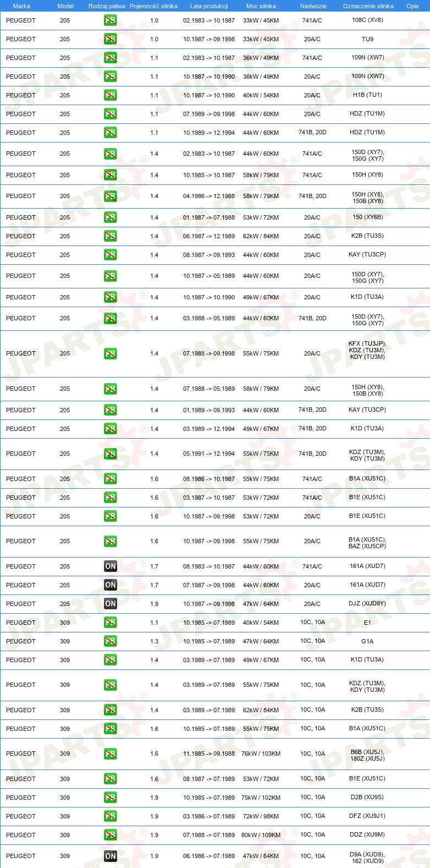Click the Nadwozie column header
The height and width of the screenshot is (868, 430).
pos(313,6)
